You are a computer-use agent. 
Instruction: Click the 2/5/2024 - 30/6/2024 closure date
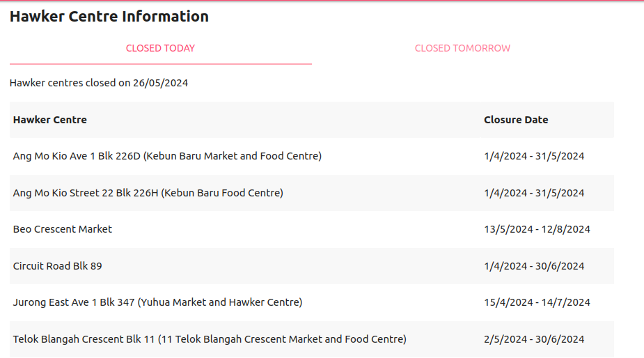click(534, 339)
